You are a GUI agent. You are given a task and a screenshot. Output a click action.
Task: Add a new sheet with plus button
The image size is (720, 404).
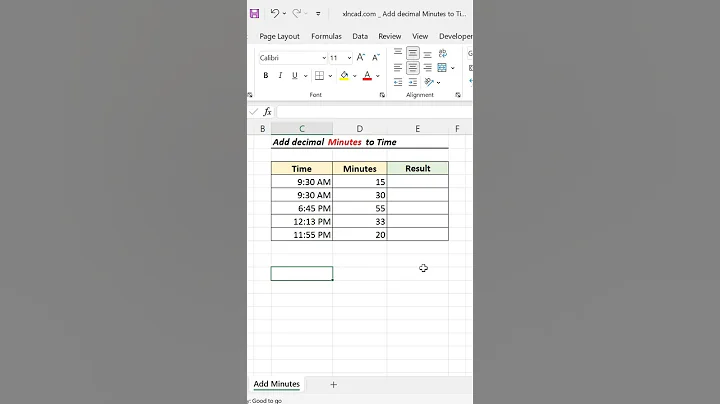[333, 384]
